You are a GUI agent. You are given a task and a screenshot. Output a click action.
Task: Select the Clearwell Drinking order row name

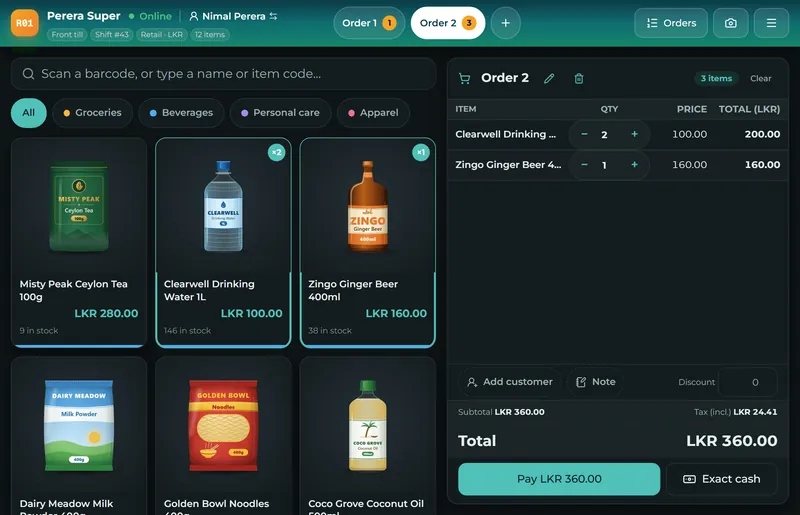point(505,134)
